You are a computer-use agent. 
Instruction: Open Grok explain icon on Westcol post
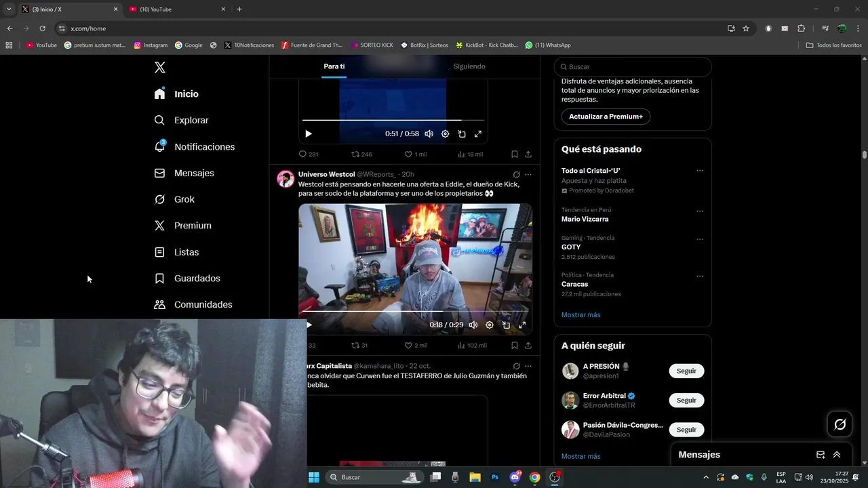(x=517, y=174)
